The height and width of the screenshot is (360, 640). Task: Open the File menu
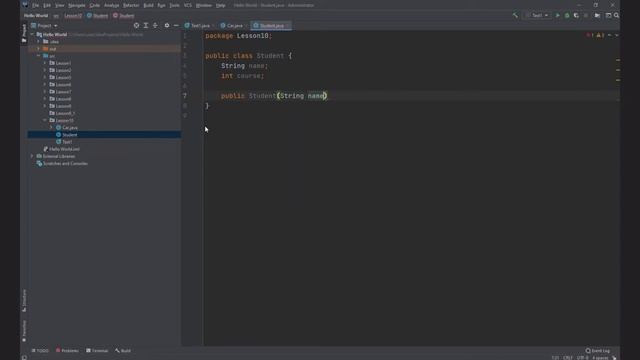click(36, 5)
